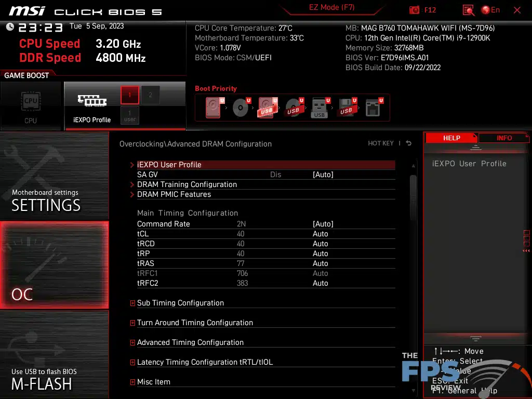Viewport: 532px width, 399px height.
Task: Open the BIOS search magnifier icon
Action: pos(468,10)
